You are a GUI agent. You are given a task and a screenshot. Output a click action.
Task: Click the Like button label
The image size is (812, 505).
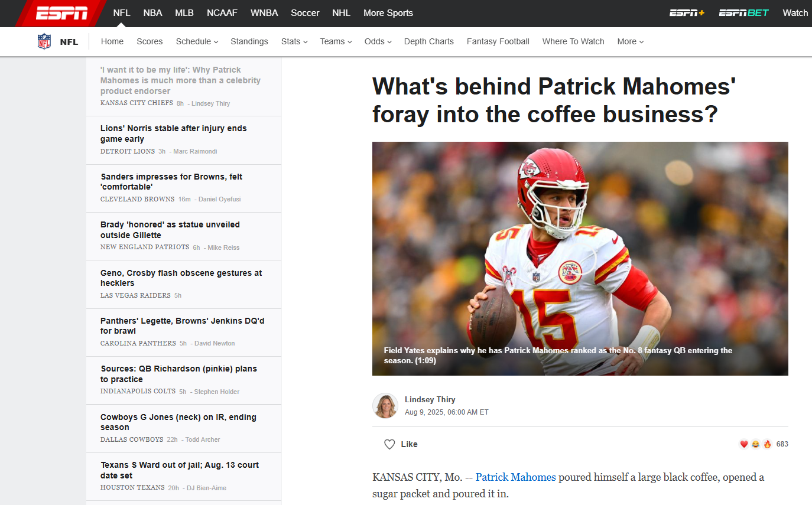tap(410, 444)
